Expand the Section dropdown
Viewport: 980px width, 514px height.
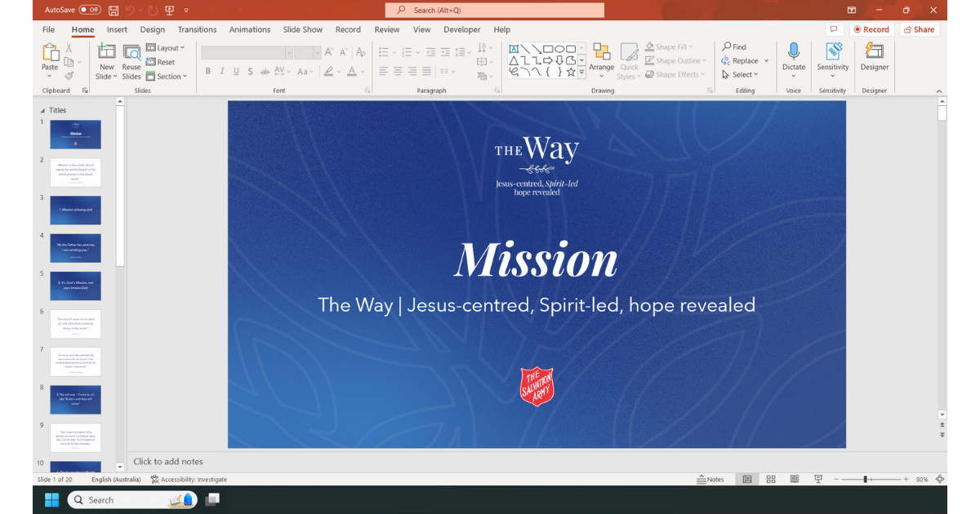click(x=167, y=77)
